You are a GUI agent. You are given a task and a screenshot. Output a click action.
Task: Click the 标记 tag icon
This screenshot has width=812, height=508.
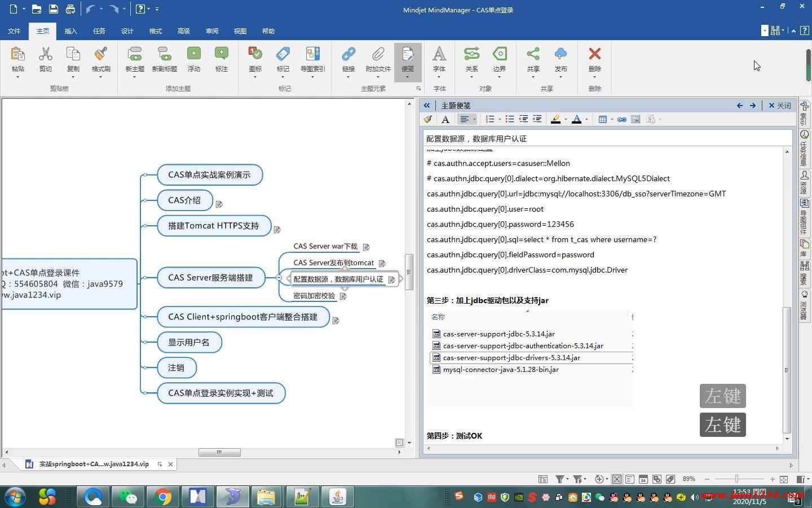(x=283, y=54)
